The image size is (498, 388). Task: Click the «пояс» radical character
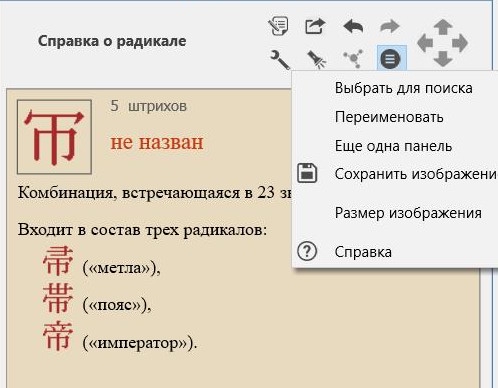[x=58, y=298]
